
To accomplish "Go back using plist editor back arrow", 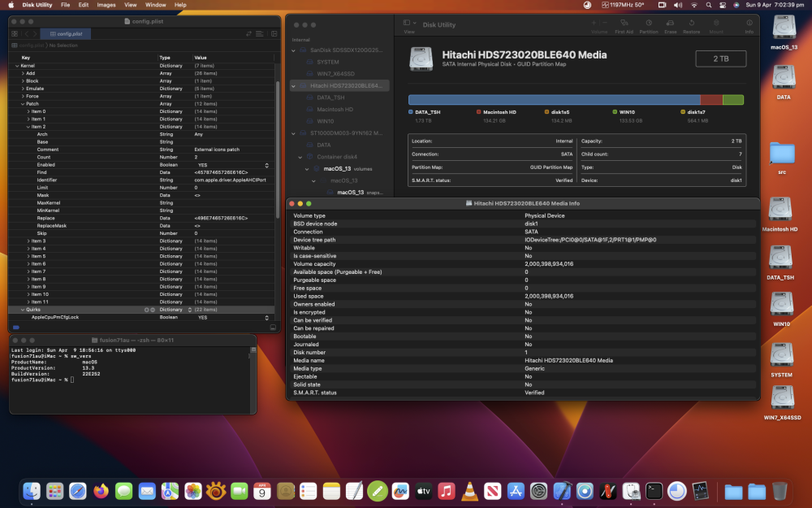I will click(27, 33).
